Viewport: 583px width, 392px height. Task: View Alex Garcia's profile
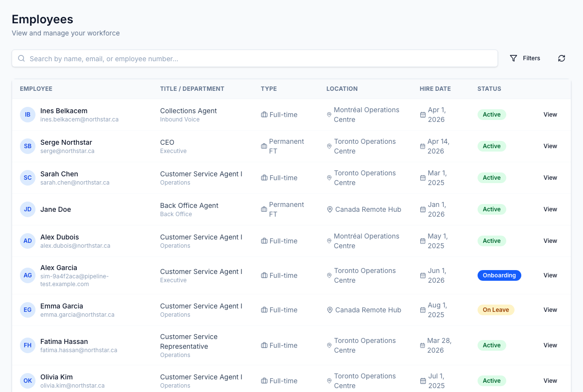(550, 275)
